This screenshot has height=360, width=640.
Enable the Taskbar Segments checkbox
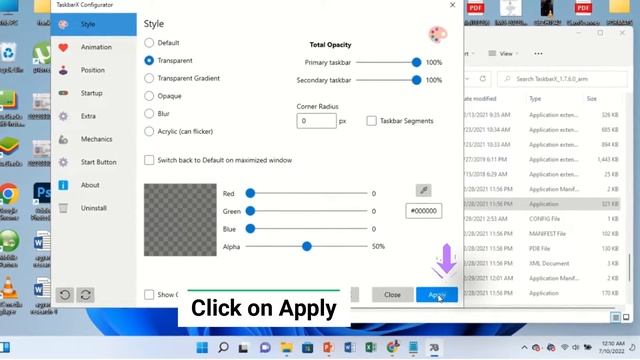(371, 121)
